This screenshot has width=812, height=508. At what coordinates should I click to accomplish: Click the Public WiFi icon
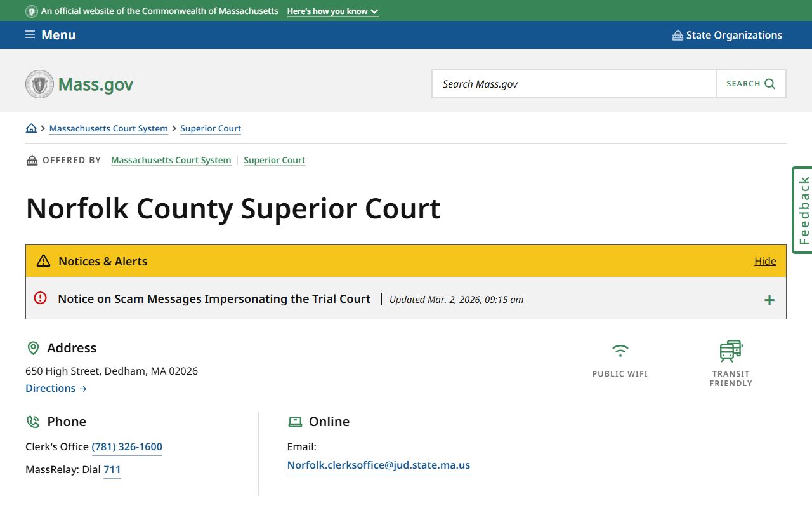(620, 351)
